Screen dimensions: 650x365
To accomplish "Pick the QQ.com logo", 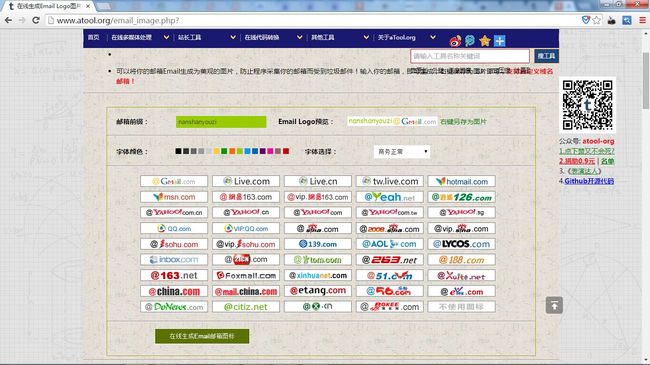I will pos(174,229).
